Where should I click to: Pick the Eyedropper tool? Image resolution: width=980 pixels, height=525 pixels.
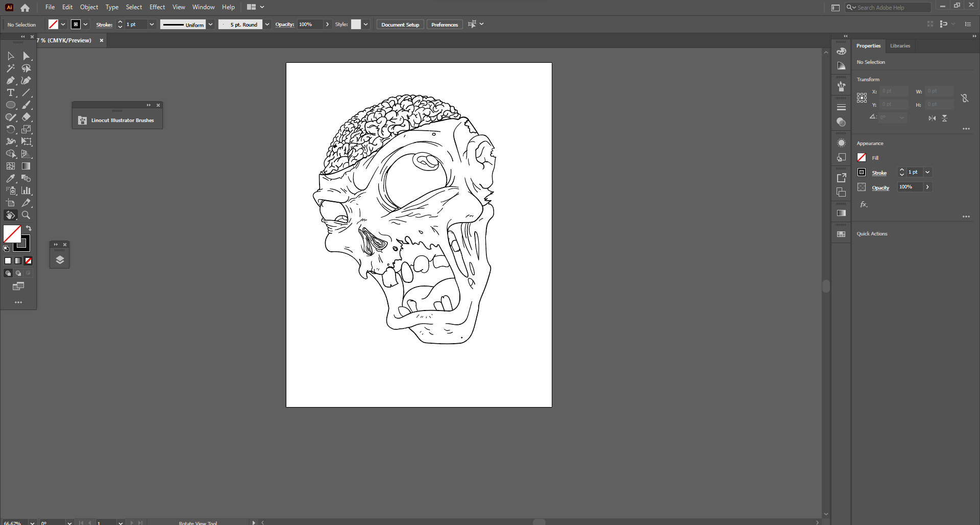(11, 178)
